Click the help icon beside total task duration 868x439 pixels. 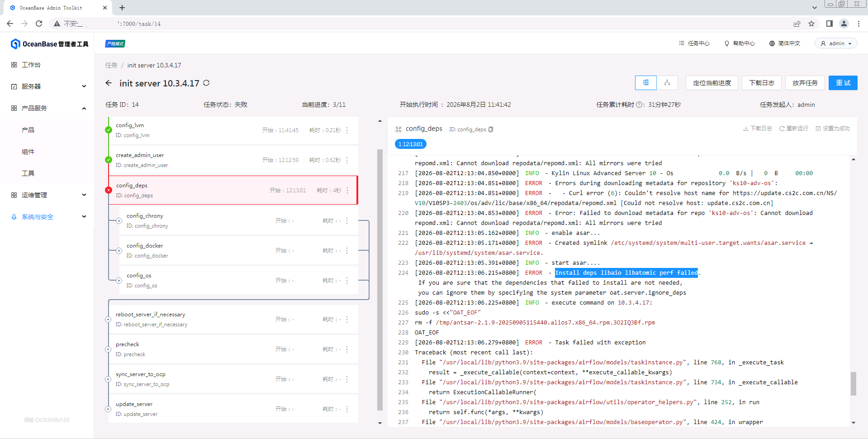pos(639,105)
